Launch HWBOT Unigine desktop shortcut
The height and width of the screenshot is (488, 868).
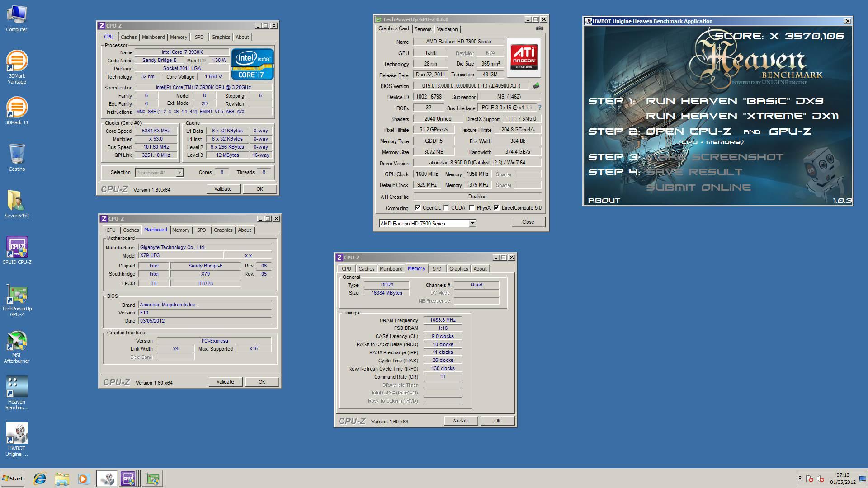(17, 440)
